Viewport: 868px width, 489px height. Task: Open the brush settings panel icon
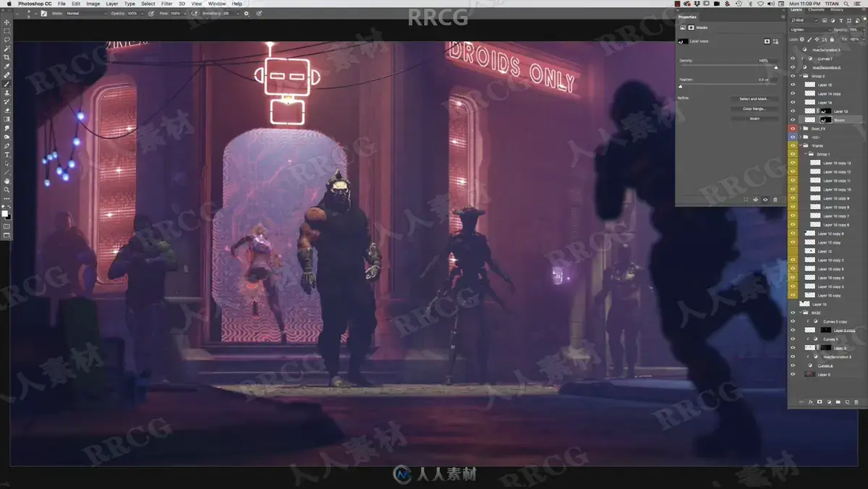click(43, 13)
